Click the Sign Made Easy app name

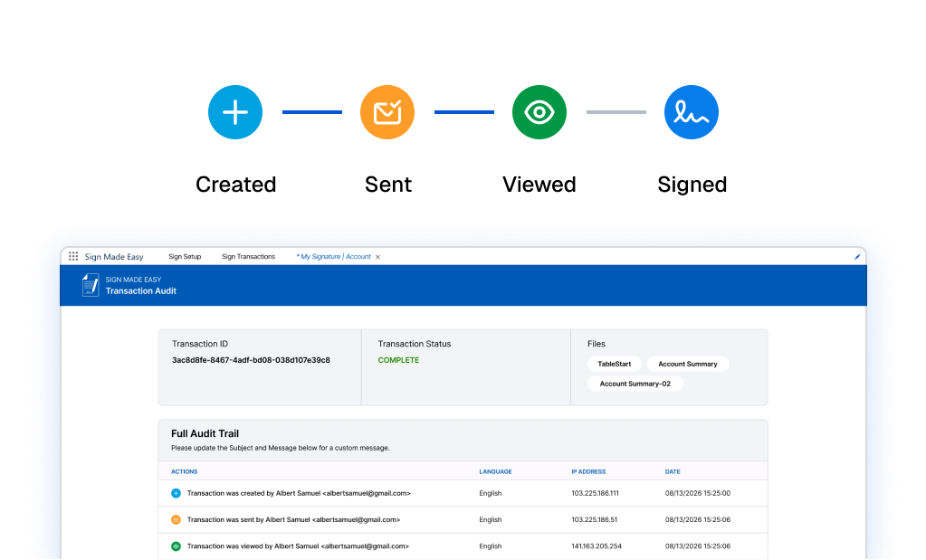tap(114, 257)
